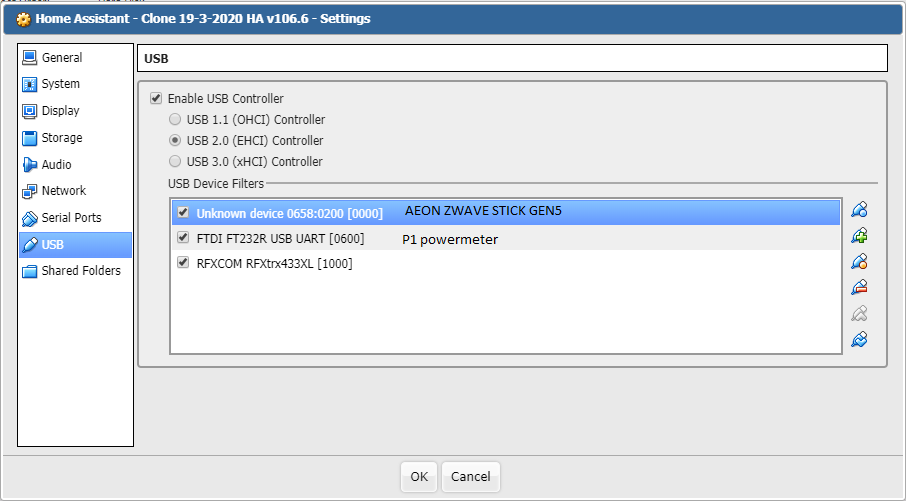Move selected USB filter up icon
Viewport: 906px width, 501px height.
(x=859, y=313)
